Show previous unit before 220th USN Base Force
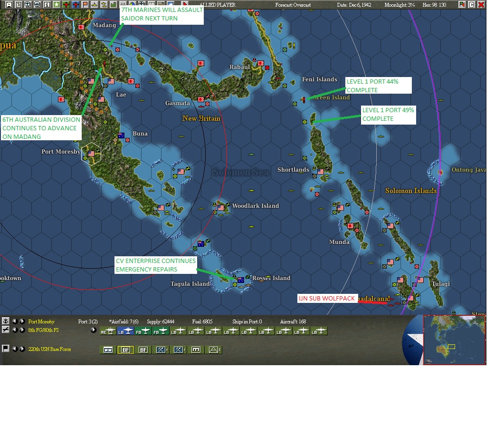The width and height of the screenshot is (504, 427). coord(15,349)
